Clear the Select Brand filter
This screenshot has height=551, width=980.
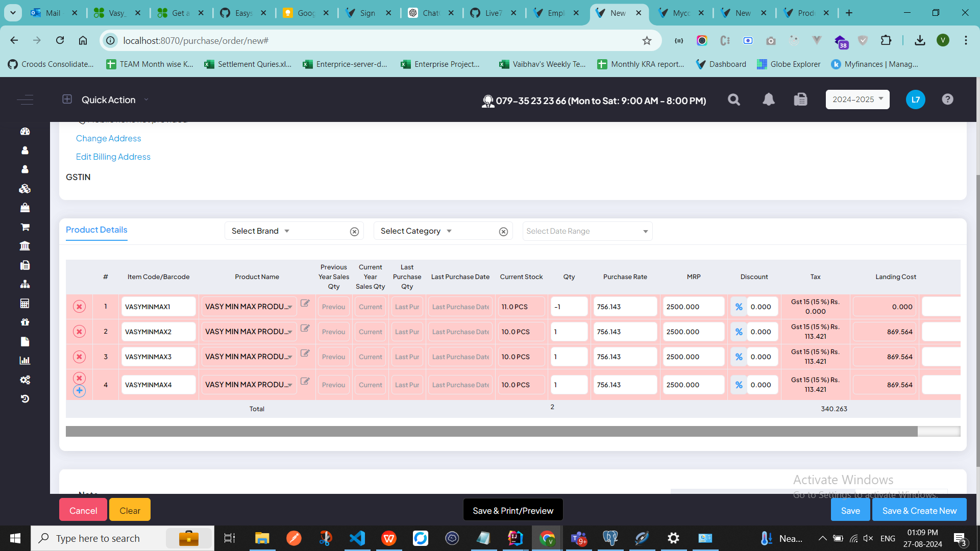pos(354,232)
